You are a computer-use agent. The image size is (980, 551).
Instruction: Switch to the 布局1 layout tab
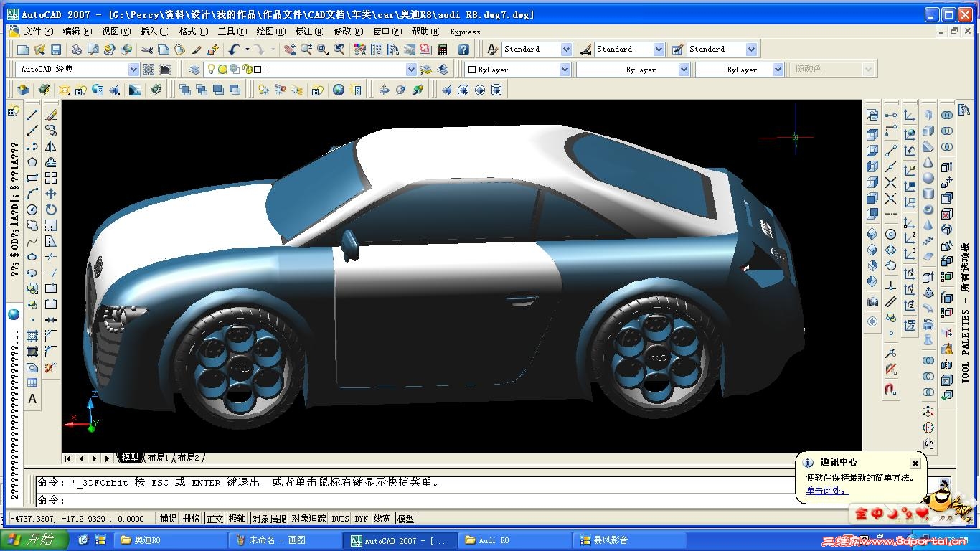[158, 458]
